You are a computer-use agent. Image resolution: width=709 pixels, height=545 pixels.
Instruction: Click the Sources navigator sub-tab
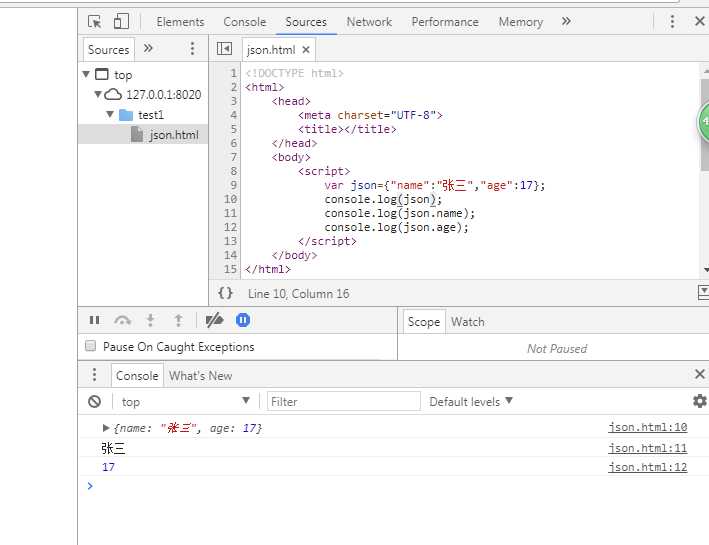[109, 49]
